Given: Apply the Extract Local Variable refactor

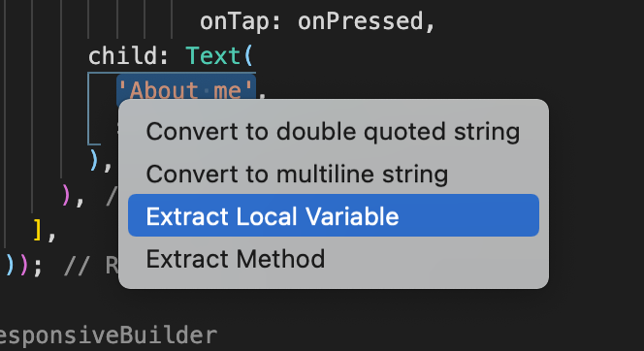Looking at the screenshot, I should click(333, 215).
